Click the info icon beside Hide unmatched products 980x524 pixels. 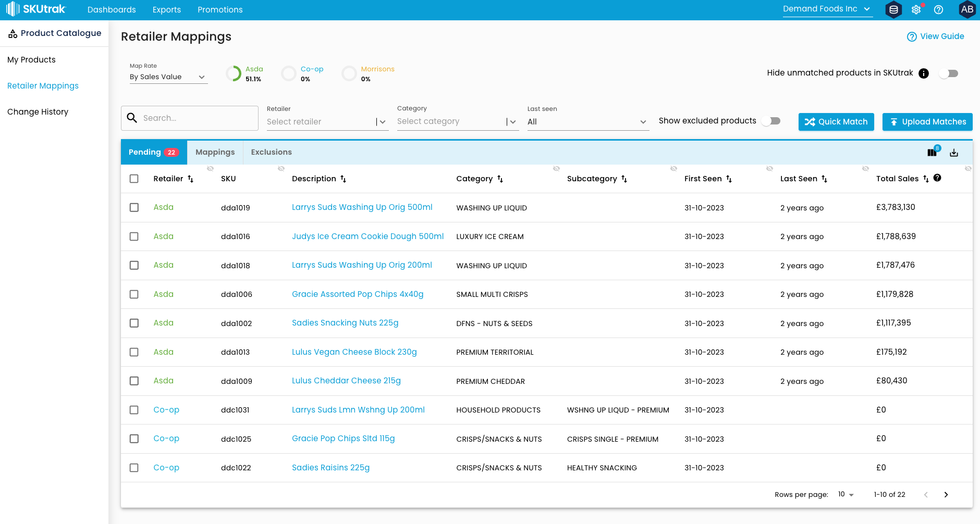coord(923,73)
